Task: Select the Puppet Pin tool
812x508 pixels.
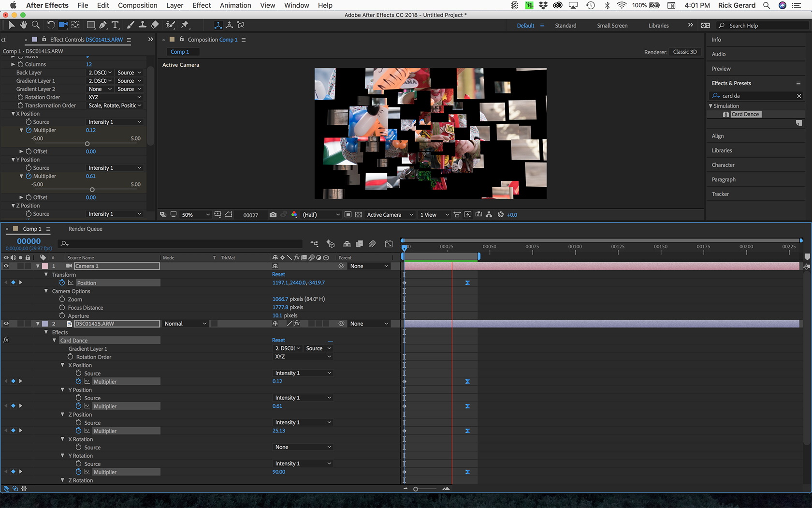Action: pyautogui.click(x=185, y=25)
